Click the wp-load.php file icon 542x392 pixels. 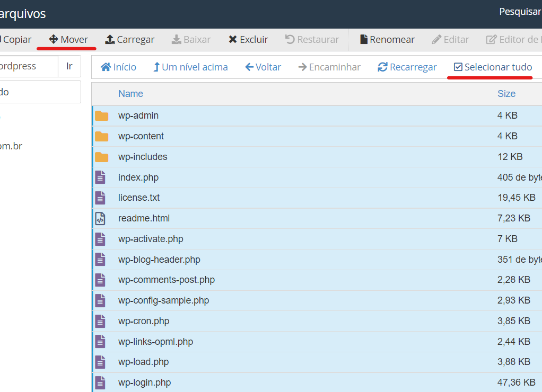pyautogui.click(x=100, y=362)
